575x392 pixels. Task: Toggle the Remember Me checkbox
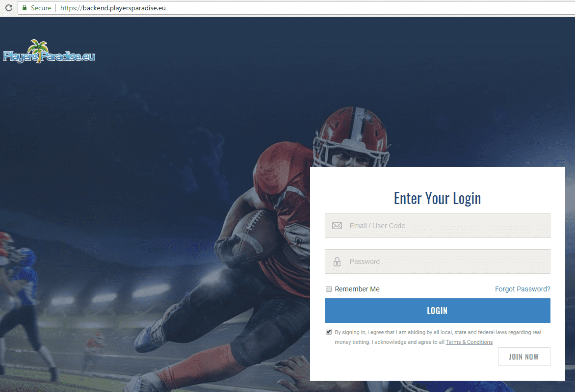click(329, 289)
